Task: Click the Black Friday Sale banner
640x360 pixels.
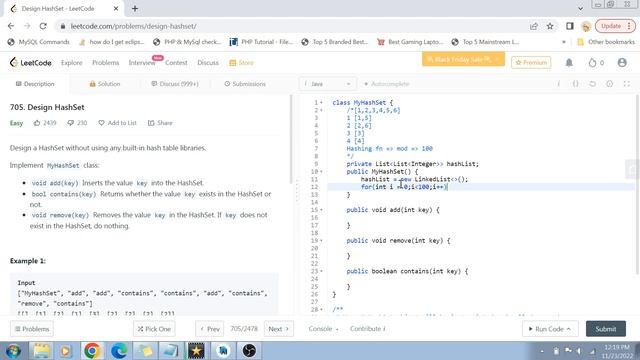Action: coord(463,59)
